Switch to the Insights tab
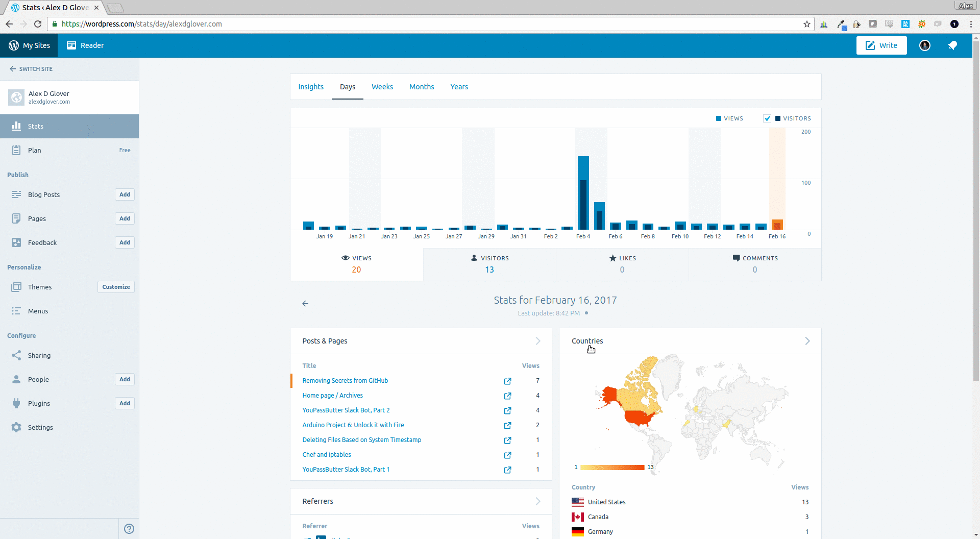The image size is (980, 539). point(311,87)
